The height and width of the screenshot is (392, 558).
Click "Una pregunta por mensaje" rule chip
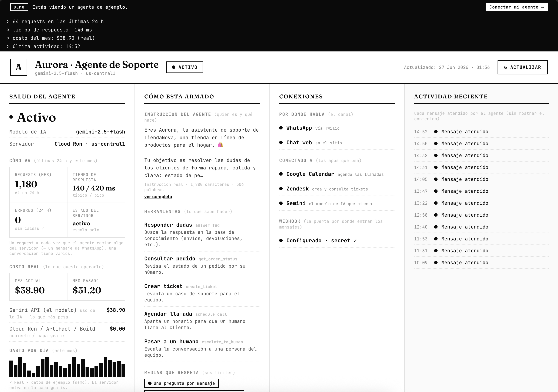181,383
